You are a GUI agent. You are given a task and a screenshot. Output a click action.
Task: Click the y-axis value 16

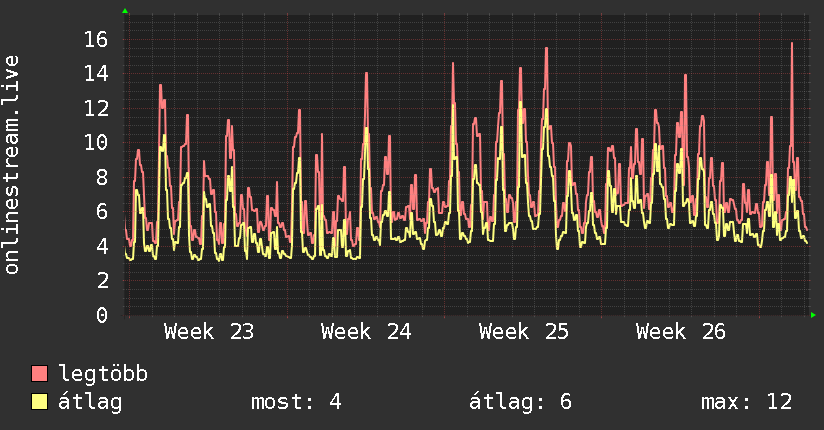coord(96,39)
